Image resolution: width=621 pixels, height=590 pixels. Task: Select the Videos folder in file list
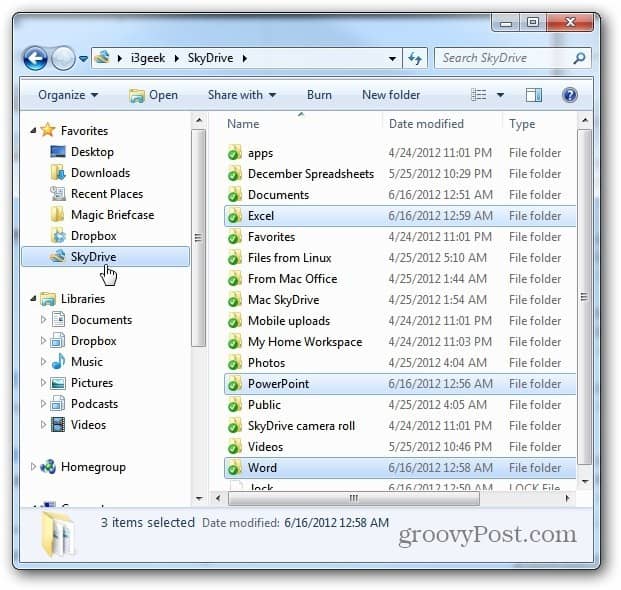click(x=265, y=447)
